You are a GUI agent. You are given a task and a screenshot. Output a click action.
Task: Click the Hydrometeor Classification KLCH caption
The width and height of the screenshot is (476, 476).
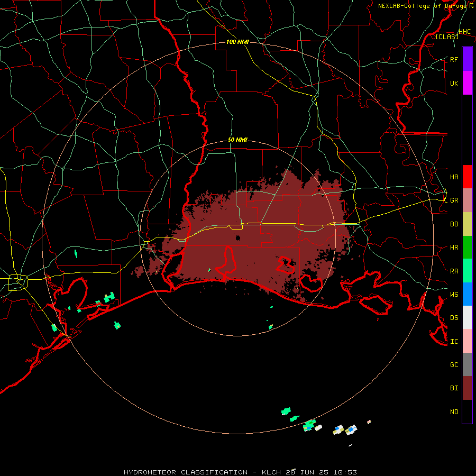(x=240, y=472)
